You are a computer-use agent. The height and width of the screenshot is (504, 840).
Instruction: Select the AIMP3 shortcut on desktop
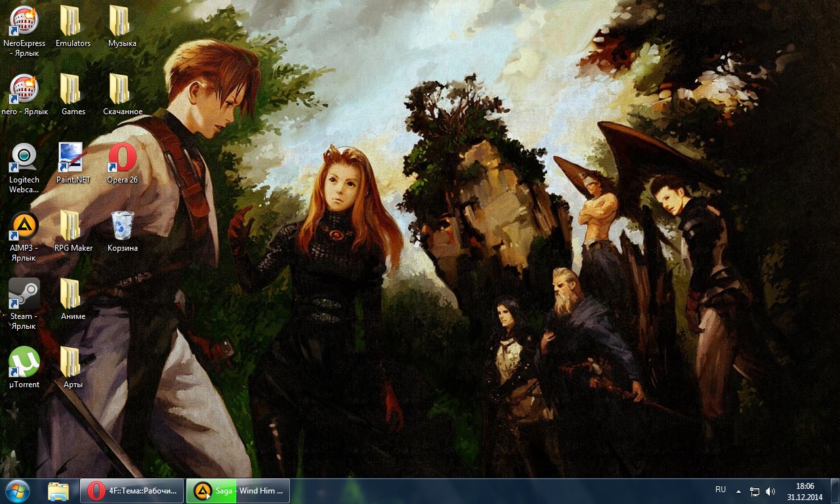pos(24,225)
